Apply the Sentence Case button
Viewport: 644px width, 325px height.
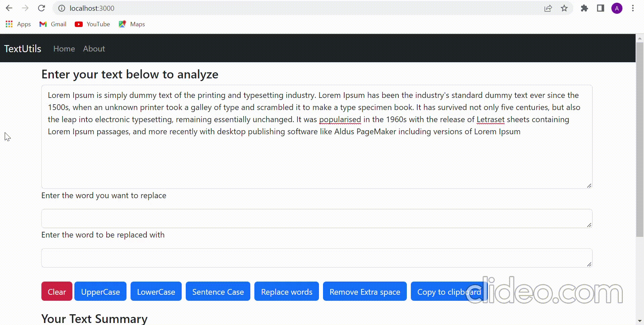(218, 291)
